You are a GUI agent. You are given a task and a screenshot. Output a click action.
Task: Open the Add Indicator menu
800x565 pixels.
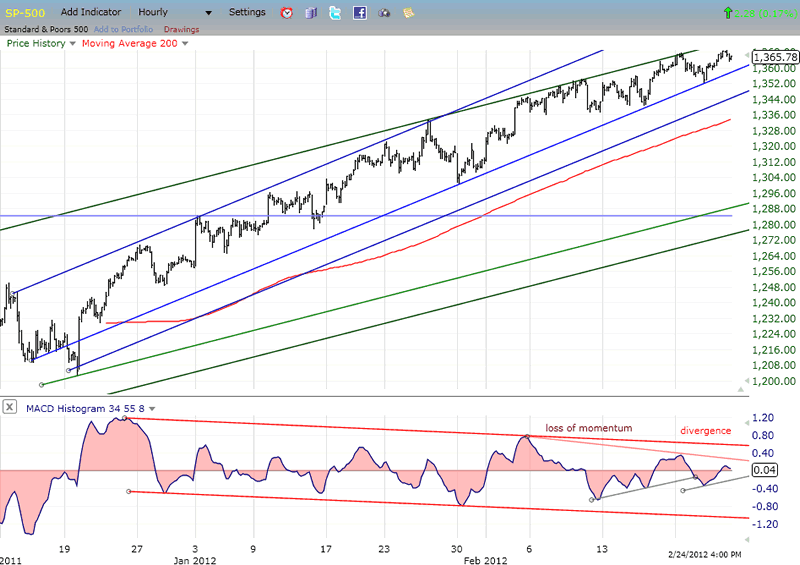(93, 13)
